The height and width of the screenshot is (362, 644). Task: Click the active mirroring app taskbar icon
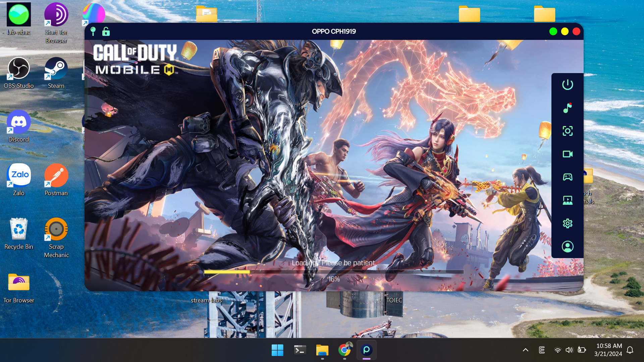click(x=367, y=350)
